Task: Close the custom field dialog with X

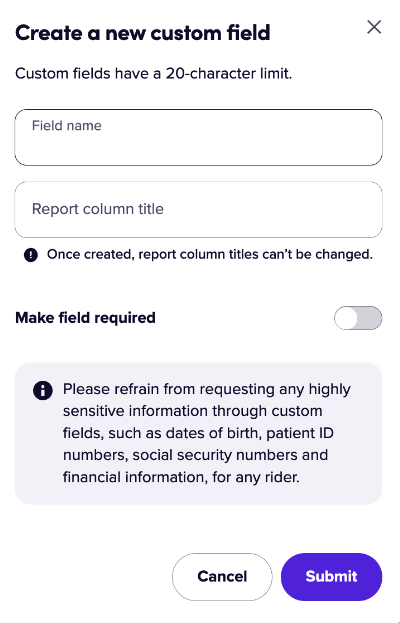Action: coord(374,27)
